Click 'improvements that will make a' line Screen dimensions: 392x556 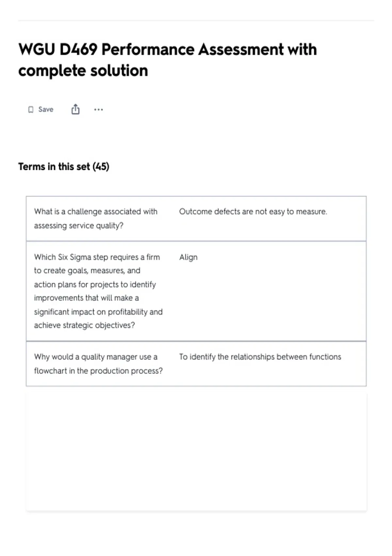tap(86, 298)
